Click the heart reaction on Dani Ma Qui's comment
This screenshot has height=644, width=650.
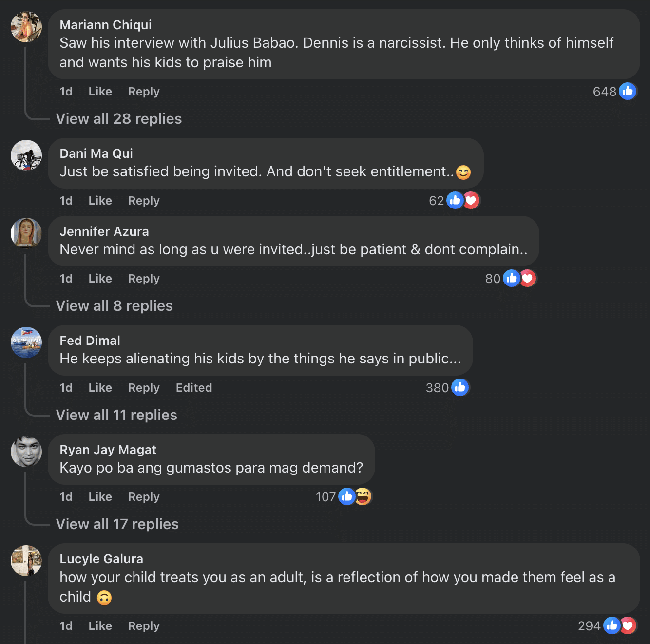[471, 200]
